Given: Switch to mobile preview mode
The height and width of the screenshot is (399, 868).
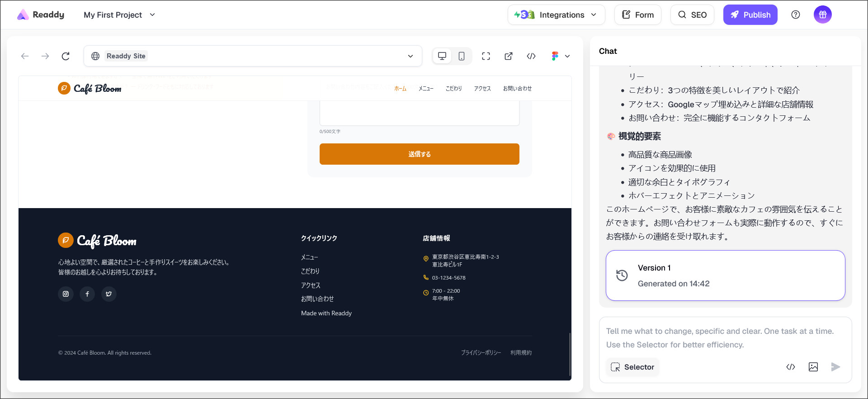Looking at the screenshot, I should click(x=462, y=56).
